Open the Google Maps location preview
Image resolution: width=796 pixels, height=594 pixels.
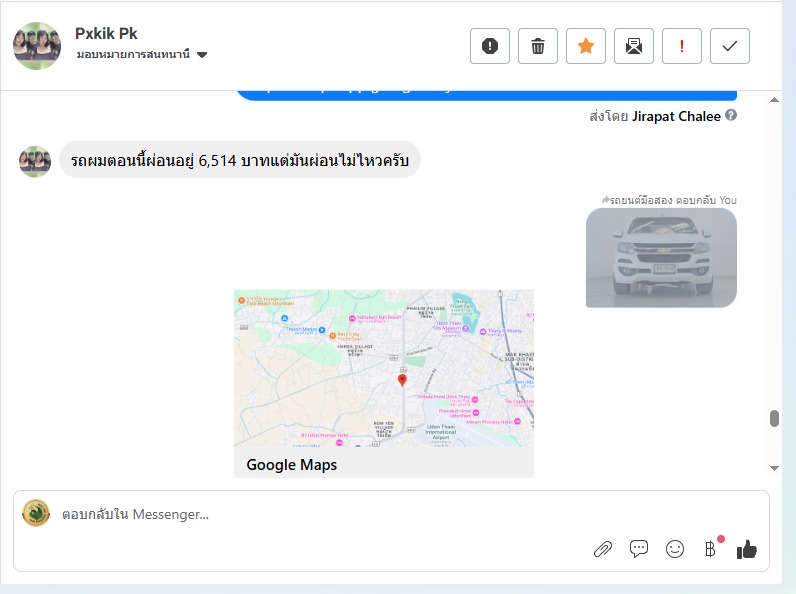coord(383,382)
